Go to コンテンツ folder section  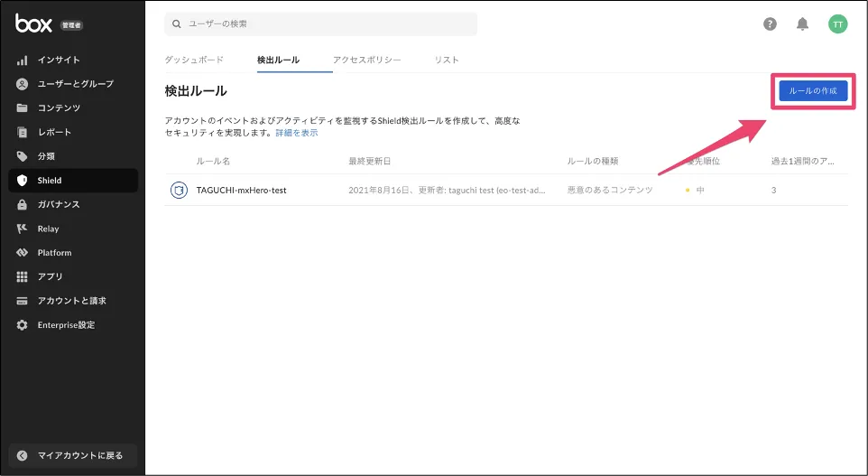tap(58, 108)
